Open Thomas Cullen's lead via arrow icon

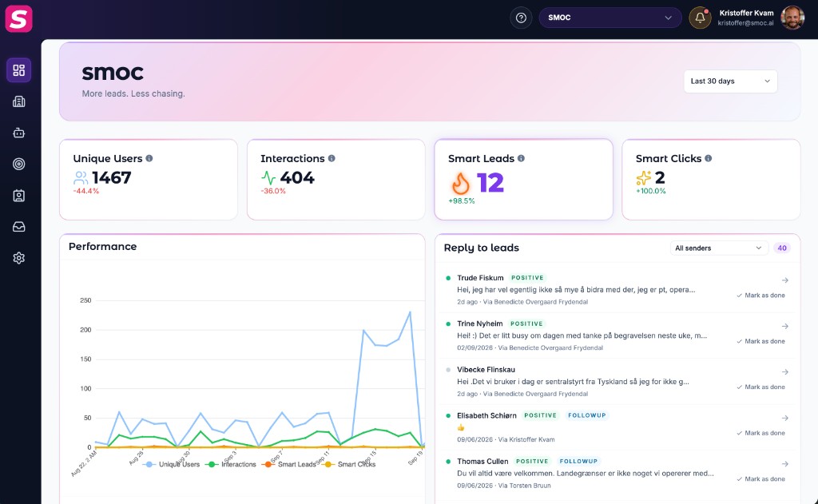[784, 464]
